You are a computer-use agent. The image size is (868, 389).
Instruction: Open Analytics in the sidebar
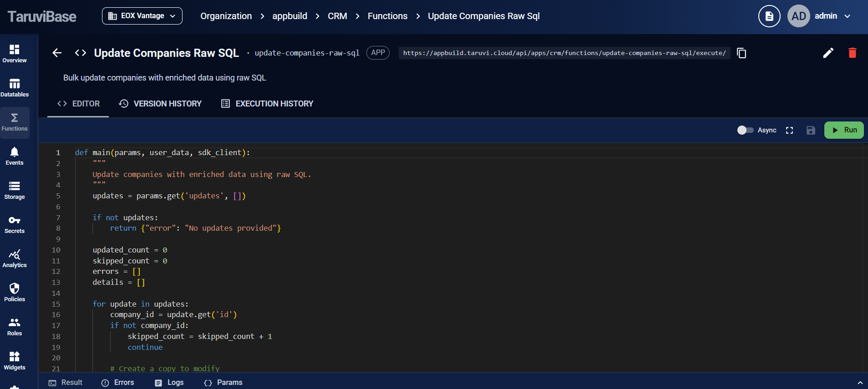click(x=15, y=258)
